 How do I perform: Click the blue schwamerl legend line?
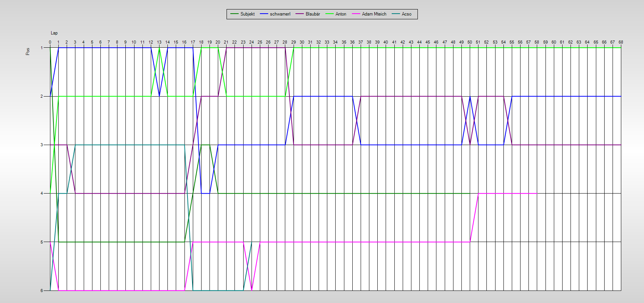click(264, 14)
